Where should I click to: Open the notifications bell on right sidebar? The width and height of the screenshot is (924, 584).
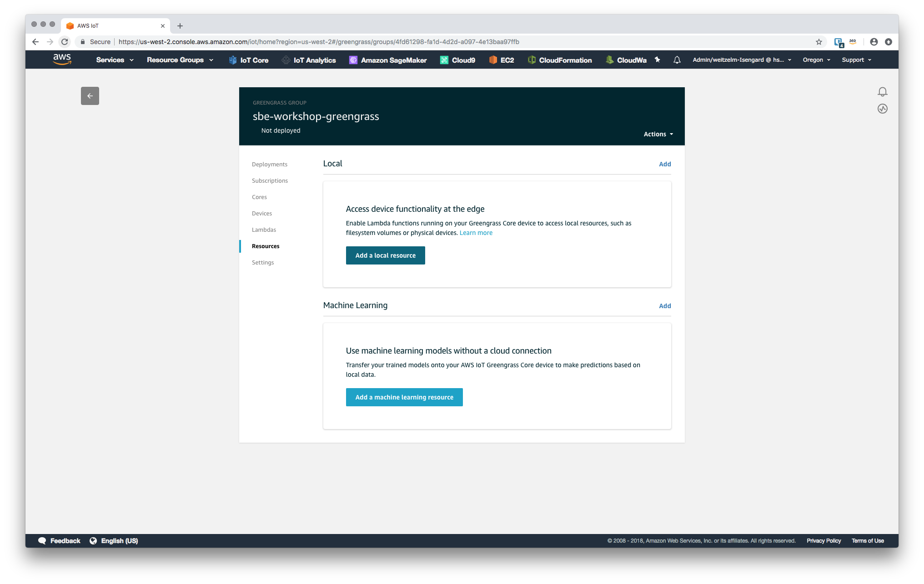[883, 92]
